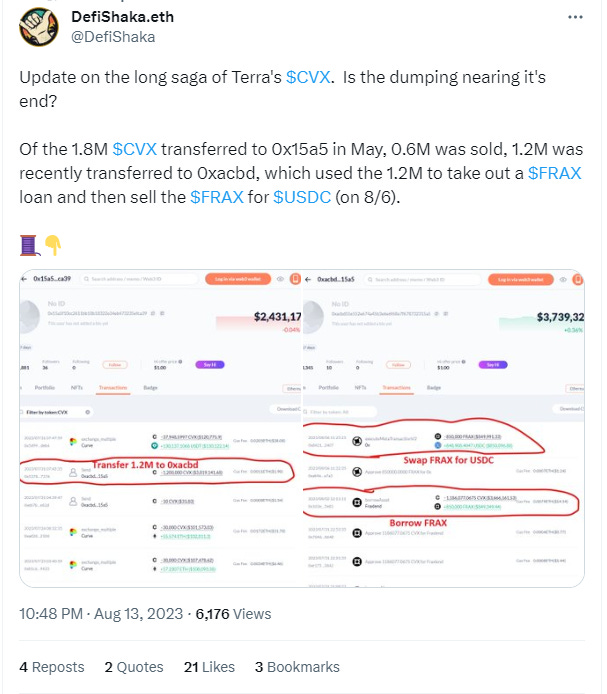Open the DefiShaka.eth display name

[123, 17]
